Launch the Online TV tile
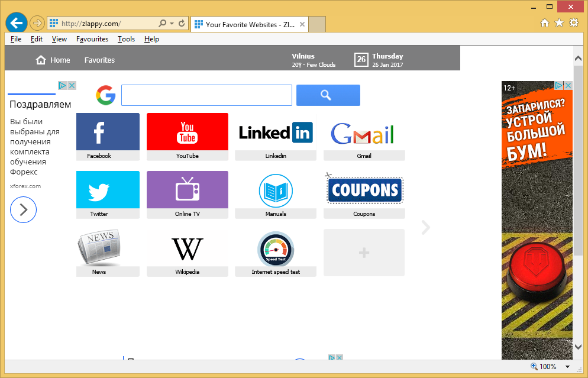Viewport: 588px width, 378px height. tap(187, 190)
